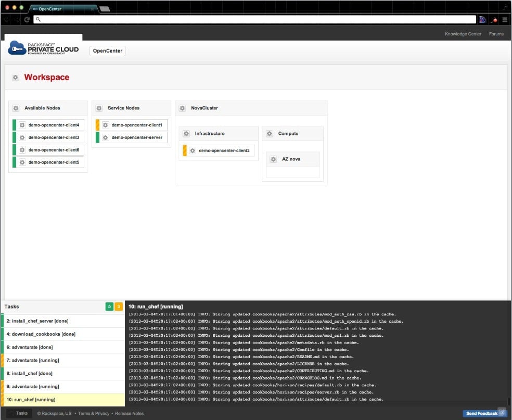
Task: Select task 9: adventurate [running]
Action: 63,386
